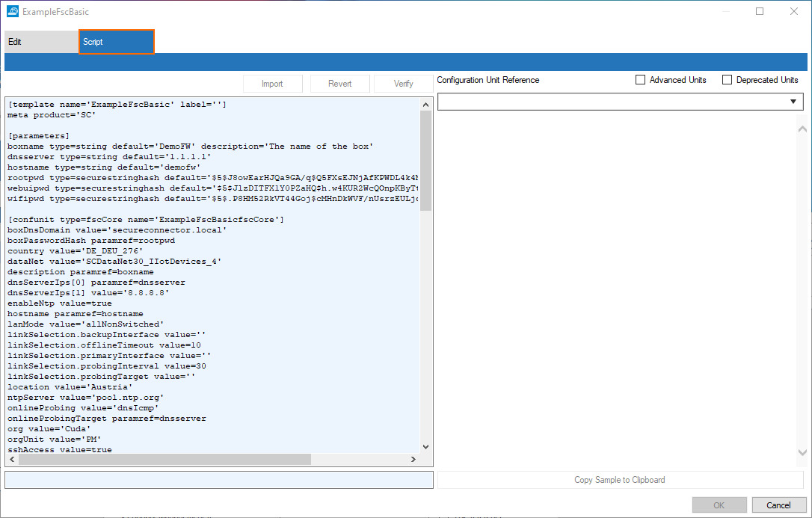Click the 'onlineProbing value='dnsIcmp'' line
This screenshot has height=518, width=812.
point(83,408)
